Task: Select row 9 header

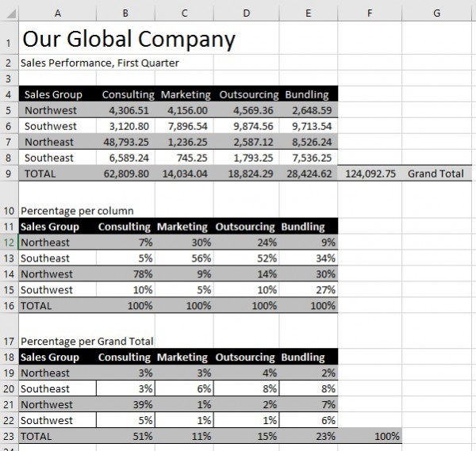Action: tap(9, 174)
